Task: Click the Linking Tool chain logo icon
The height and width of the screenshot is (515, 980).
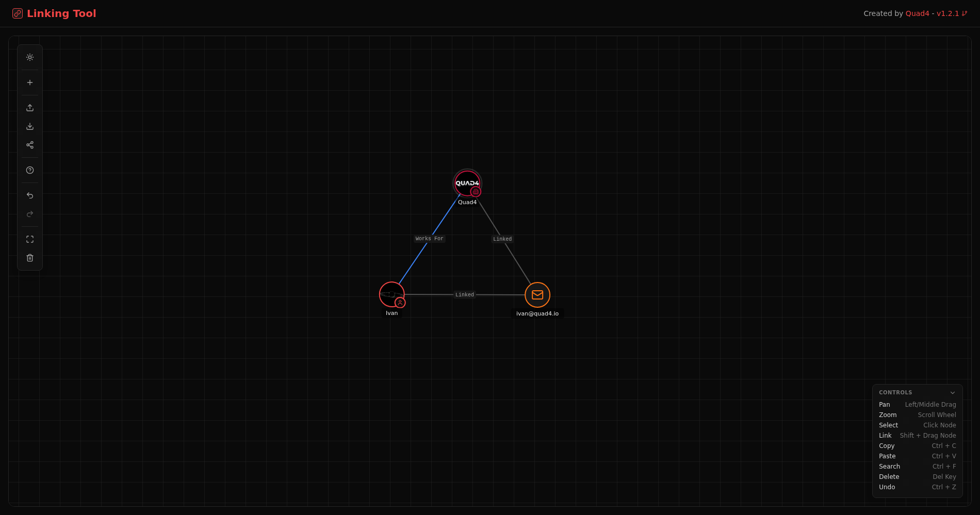Action: (x=17, y=13)
